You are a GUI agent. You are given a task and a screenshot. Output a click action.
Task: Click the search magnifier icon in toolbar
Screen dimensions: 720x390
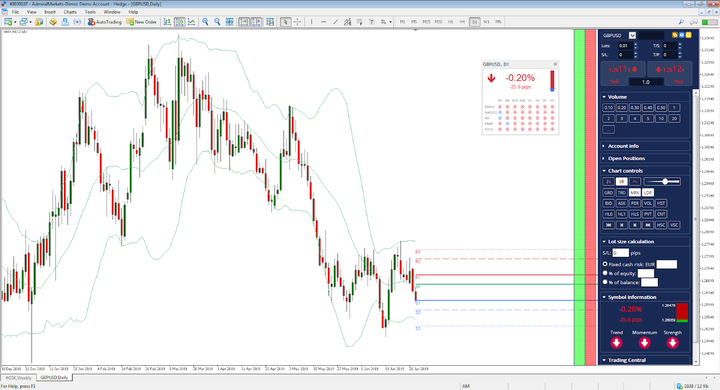click(x=681, y=22)
